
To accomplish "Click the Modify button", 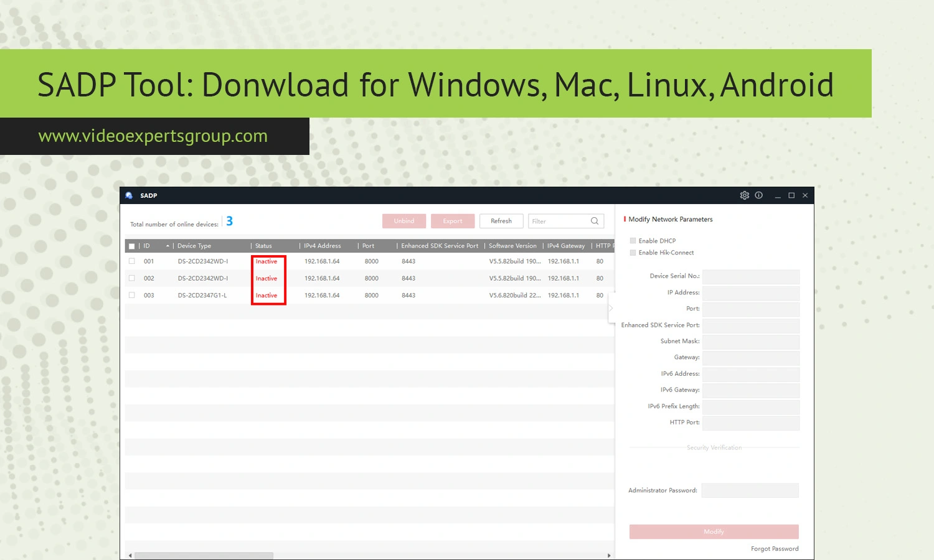I will [x=714, y=531].
